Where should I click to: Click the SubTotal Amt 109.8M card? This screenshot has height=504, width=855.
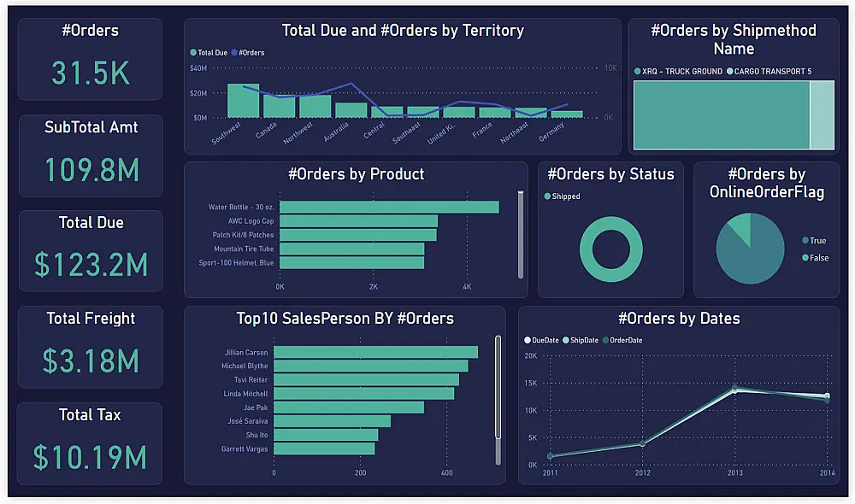[91, 155]
